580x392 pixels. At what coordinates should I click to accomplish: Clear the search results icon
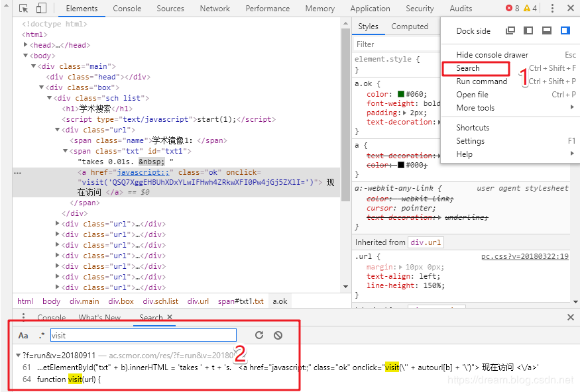(278, 335)
